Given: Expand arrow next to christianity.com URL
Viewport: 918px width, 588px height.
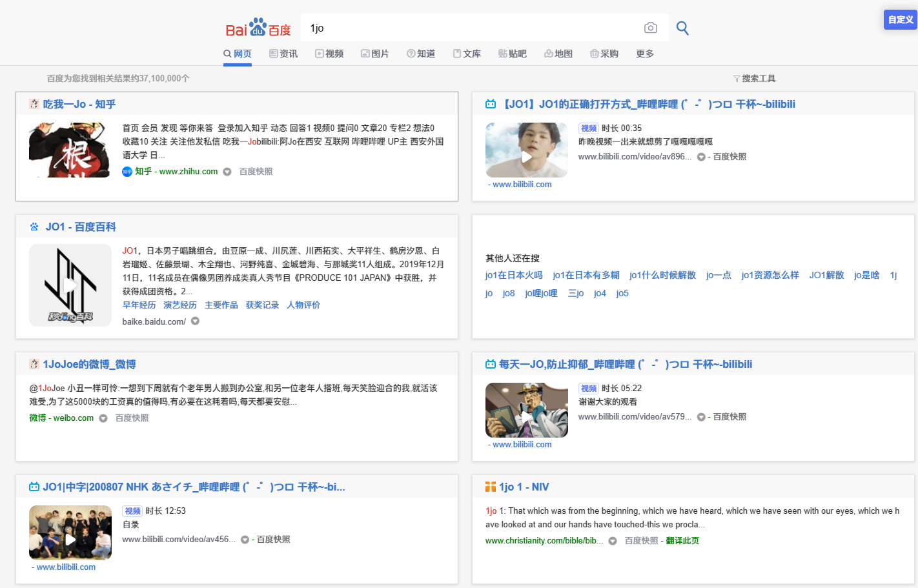Looking at the screenshot, I should click(613, 541).
